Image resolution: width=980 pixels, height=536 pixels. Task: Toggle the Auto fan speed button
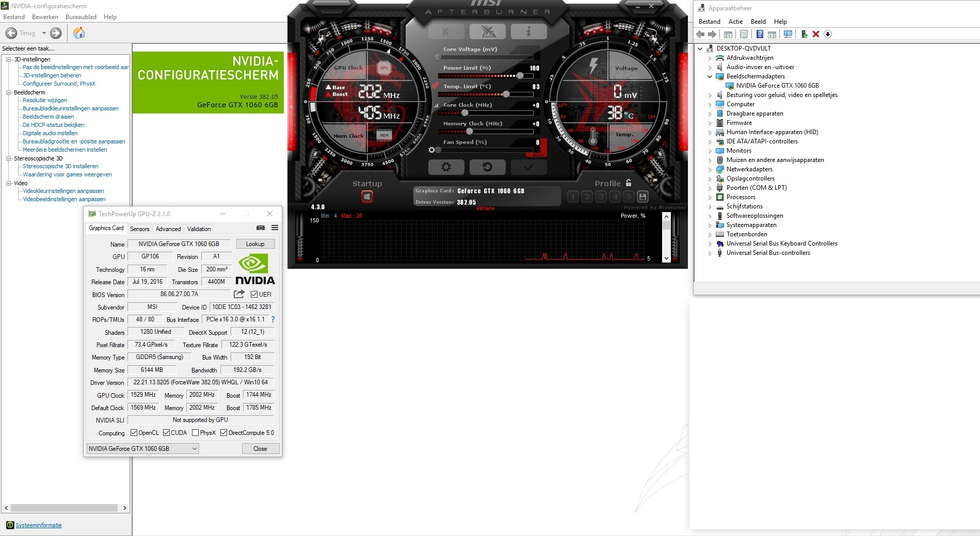pyautogui.click(x=538, y=154)
